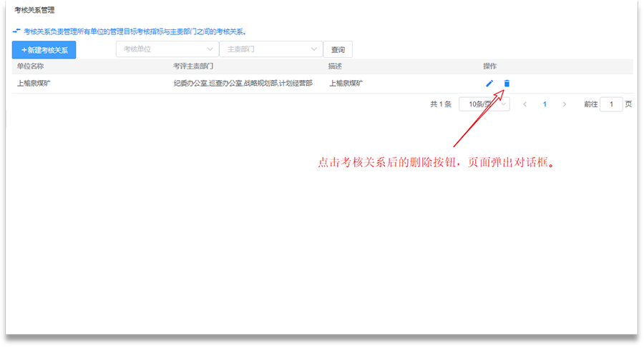The width and height of the screenshot is (644, 348).
Task: Go to the previous page arrow
Action: [x=525, y=104]
